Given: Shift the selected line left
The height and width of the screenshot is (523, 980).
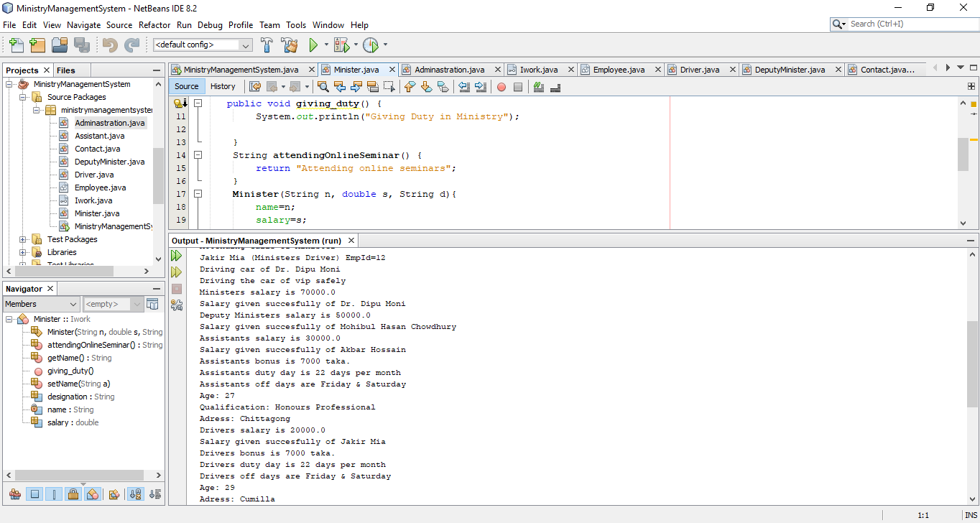Looking at the screenshot, I should [x=463, y=86].
